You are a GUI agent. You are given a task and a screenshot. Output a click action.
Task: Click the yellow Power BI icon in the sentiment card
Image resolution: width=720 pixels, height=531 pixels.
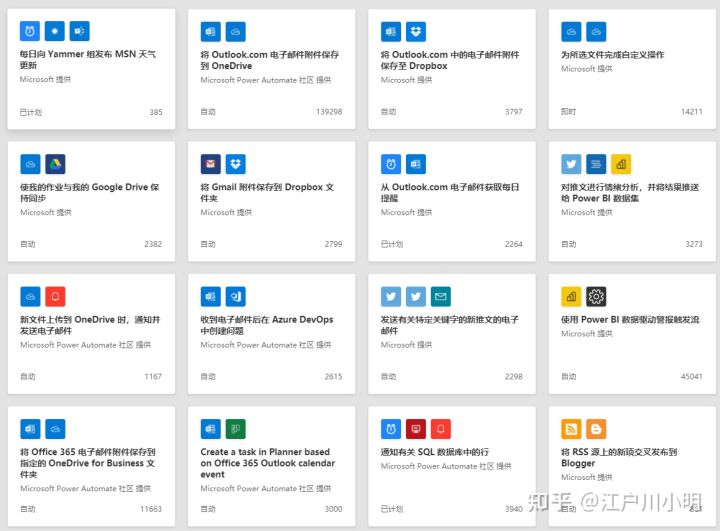click(x=621, y=164)
